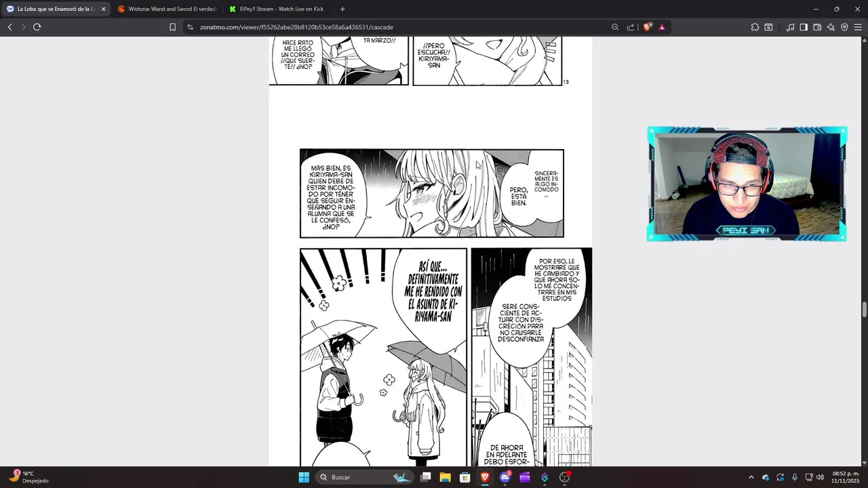Click the Brave browser taskbar icon
Viewport: 868px width, 488px height.
coord(485,477)
